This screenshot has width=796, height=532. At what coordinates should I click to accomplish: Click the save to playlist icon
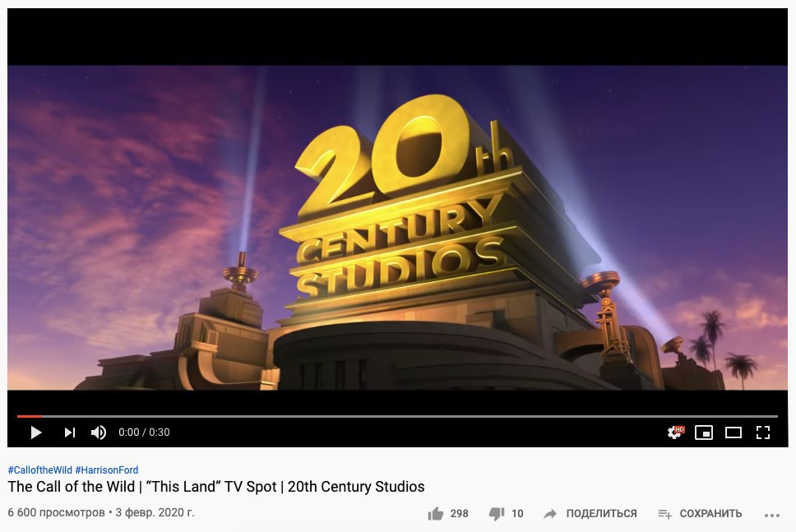point(665,514)
